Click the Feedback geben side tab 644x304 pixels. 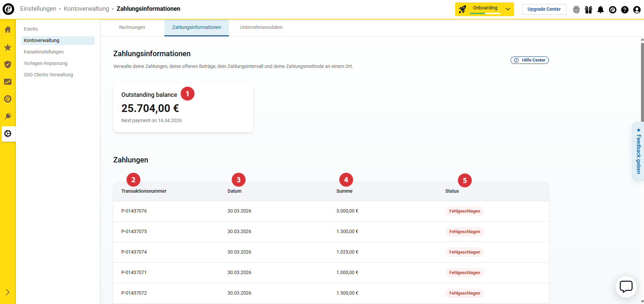tap(638, 151)
